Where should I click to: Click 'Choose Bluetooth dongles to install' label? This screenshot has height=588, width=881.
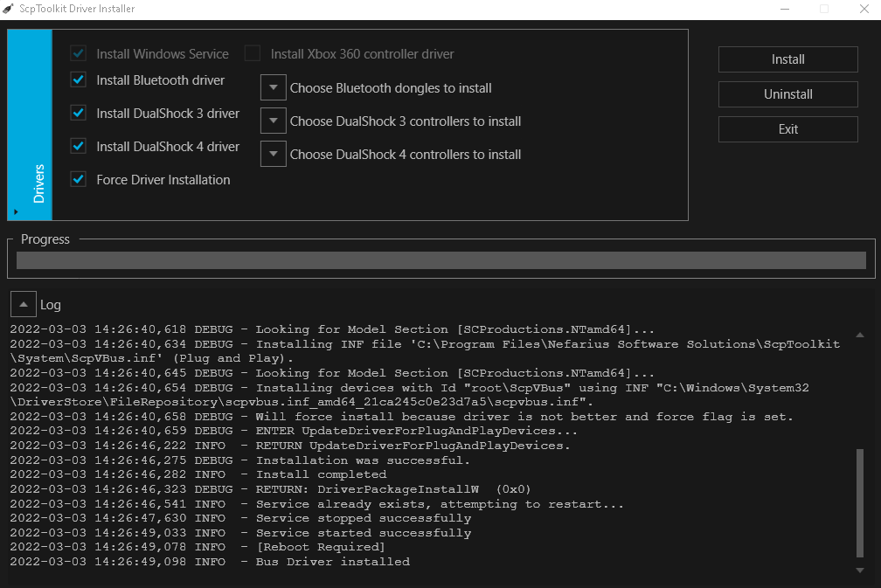pos(391,88)
